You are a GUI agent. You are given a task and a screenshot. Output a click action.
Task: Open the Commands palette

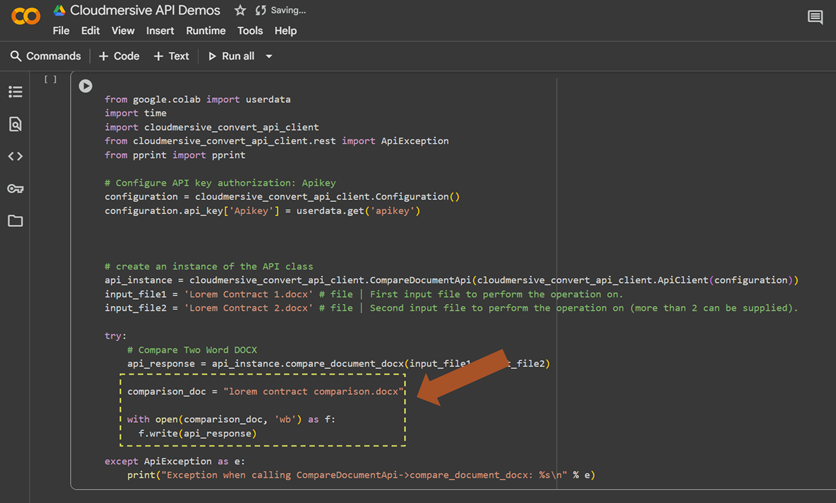[x=46, y=56]
